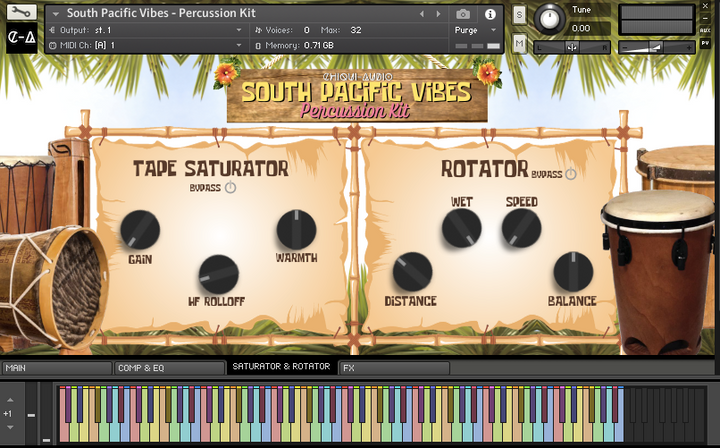720x448 pixels.
Task: Open the instrument info icon
Action: point(490,14)
